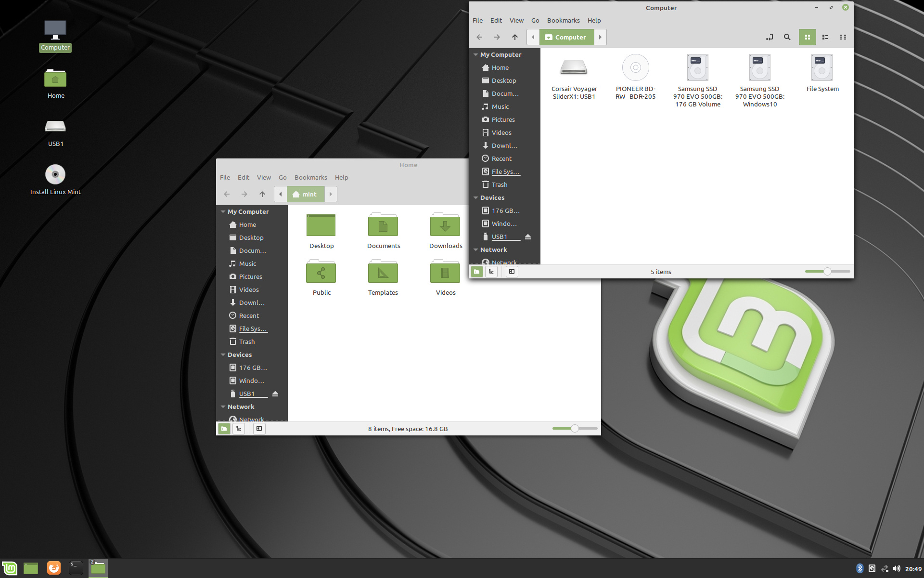The image size is (924, 578).
Task: Collapse Network section in Computer window sidebar
Action: 475,250
